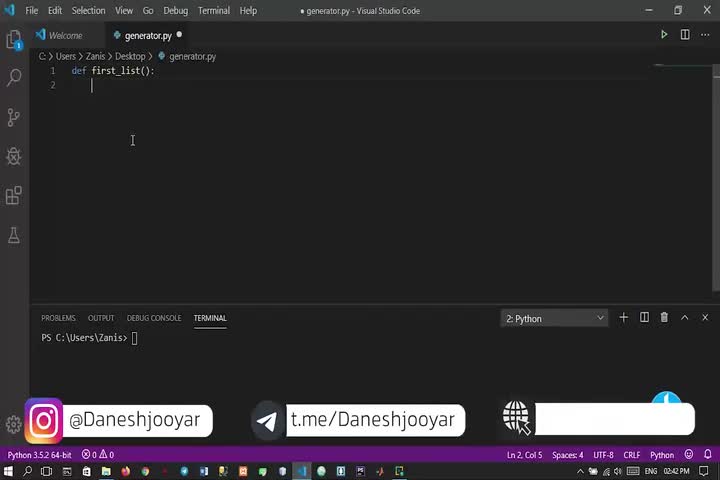Open the Test flask view

click(x=14, y=235)
